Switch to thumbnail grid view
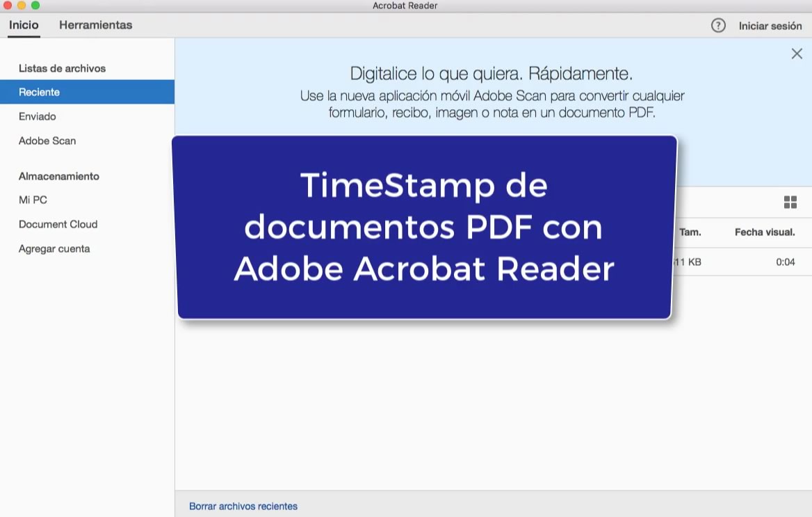 point(790,202)
